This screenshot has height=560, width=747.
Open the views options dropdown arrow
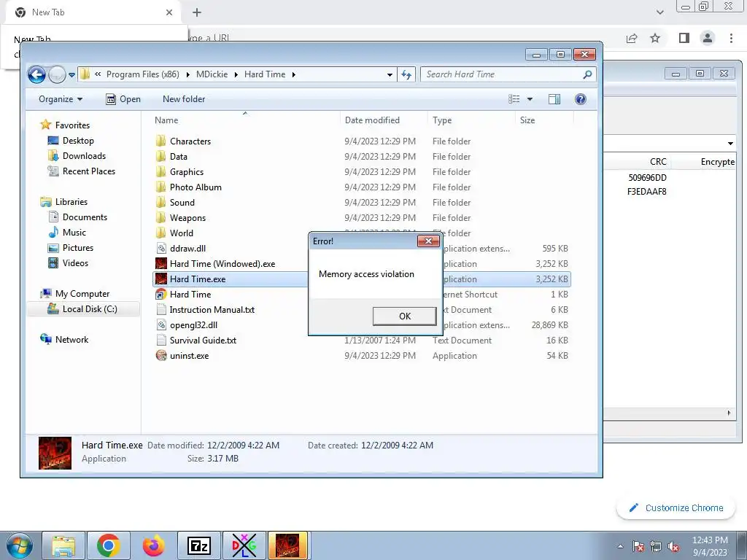pyautogui.click(x=530, y=99)
